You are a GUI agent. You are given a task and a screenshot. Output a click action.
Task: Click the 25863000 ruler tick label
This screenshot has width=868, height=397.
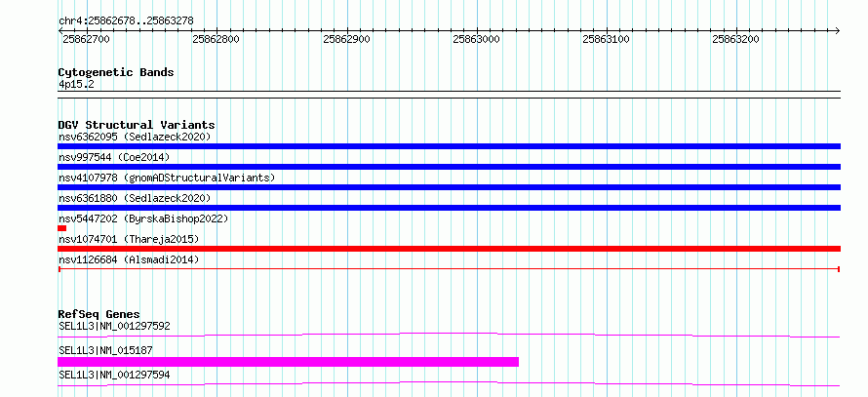pyautogui.click(x=476, y=39)
